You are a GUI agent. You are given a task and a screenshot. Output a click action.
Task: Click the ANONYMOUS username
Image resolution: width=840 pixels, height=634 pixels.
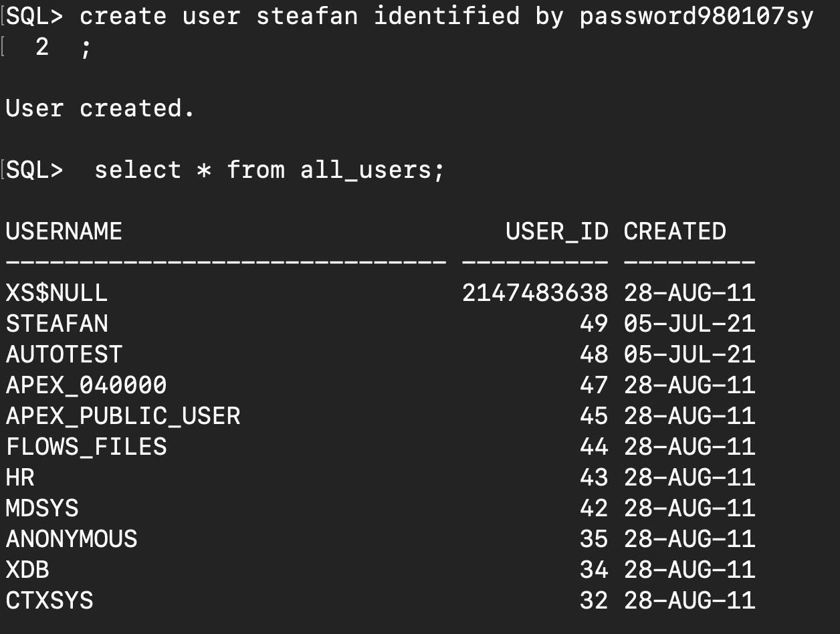[x=72, y=539]
